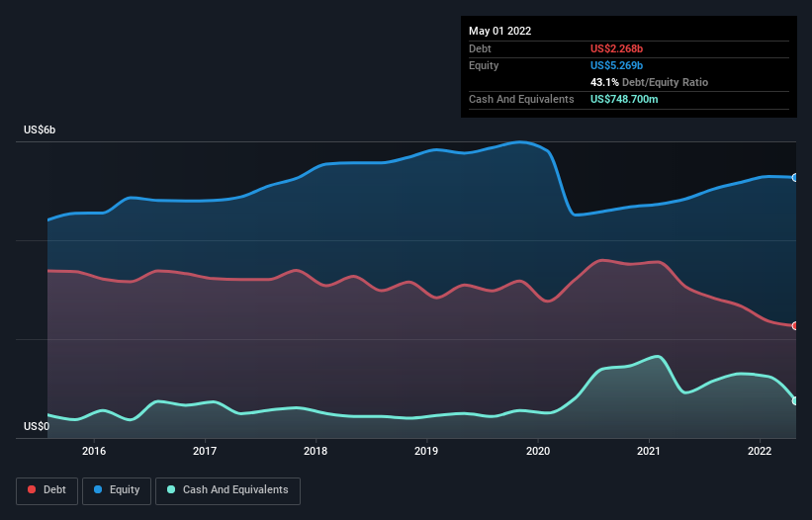
Task: Select the Cash endpoint marker on chart
Action: (795, 401)
